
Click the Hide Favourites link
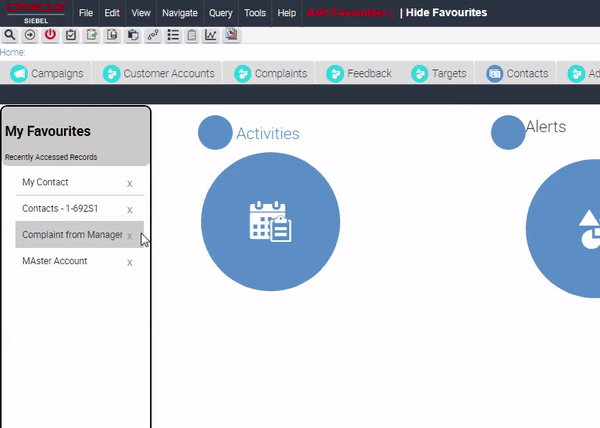[x=446, y=13]
